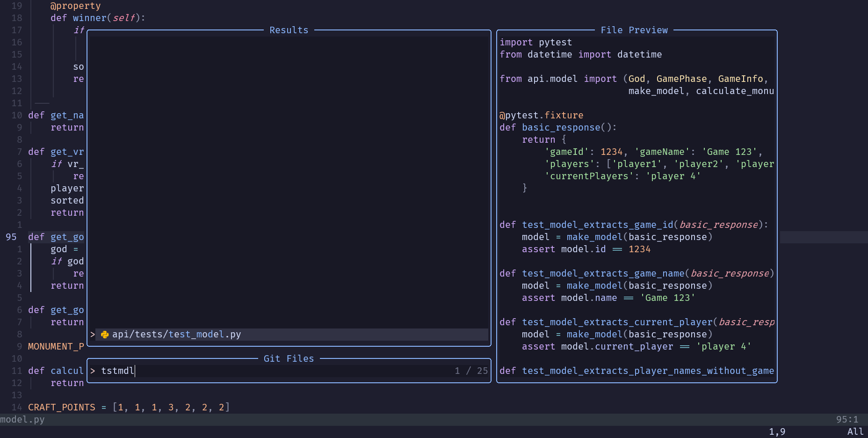
Task: Focus the Git Files search prompt
Action: click(x=289, y=371)
